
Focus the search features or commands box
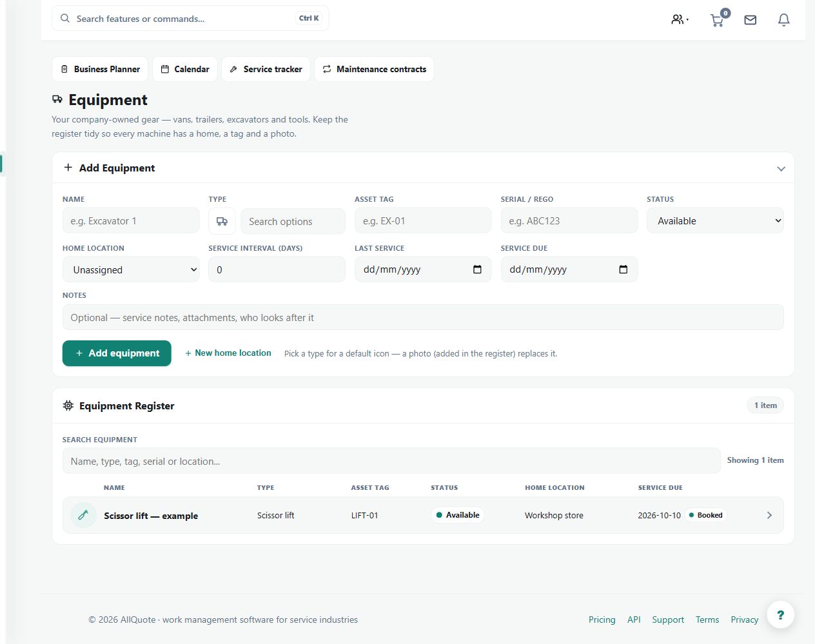190,19
